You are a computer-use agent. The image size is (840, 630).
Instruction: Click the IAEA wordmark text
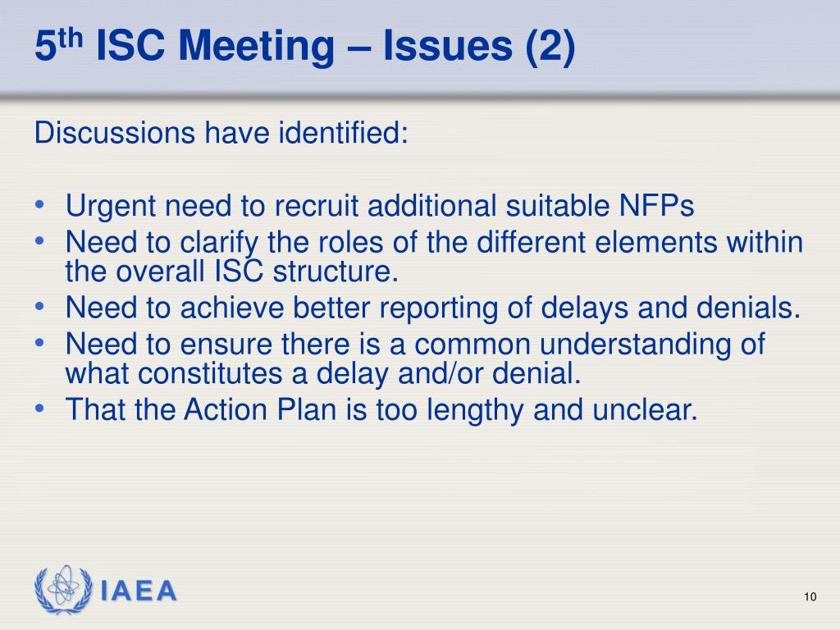coord(139,591)
